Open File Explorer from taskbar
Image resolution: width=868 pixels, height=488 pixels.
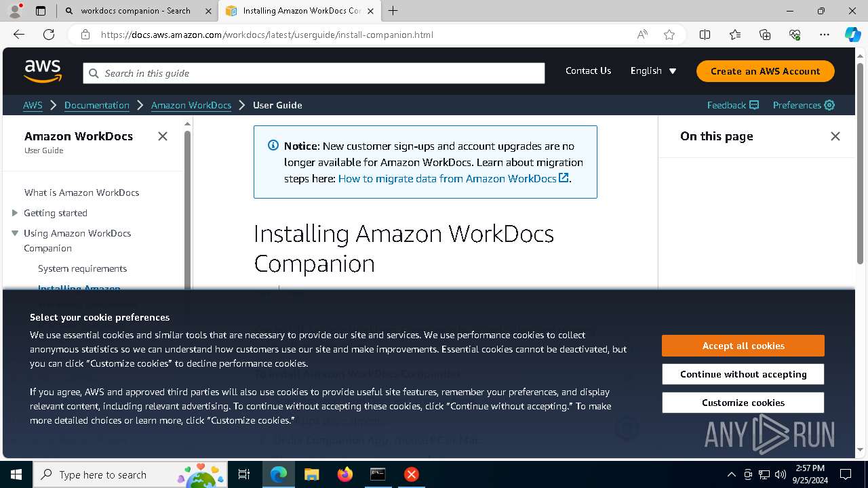click(311, 474)
